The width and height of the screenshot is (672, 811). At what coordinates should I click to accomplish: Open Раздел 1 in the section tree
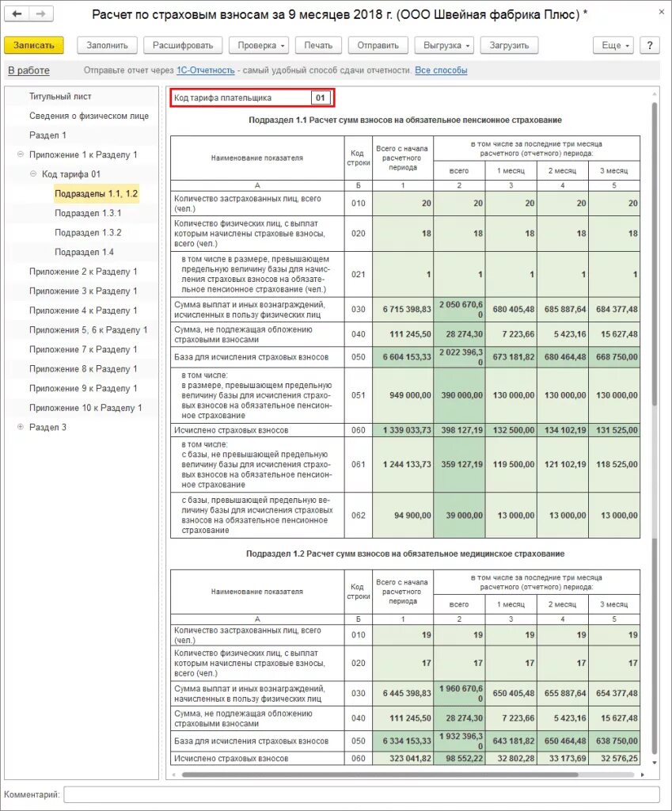point(47,135)
